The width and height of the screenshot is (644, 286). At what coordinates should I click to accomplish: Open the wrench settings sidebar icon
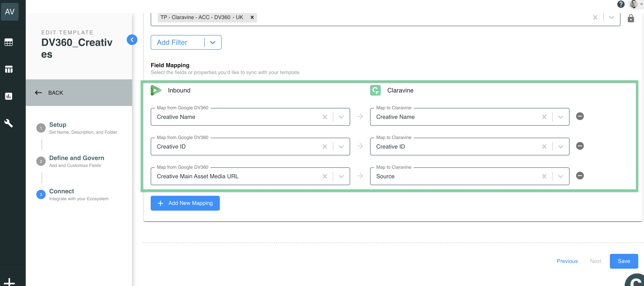coord(9,123)
